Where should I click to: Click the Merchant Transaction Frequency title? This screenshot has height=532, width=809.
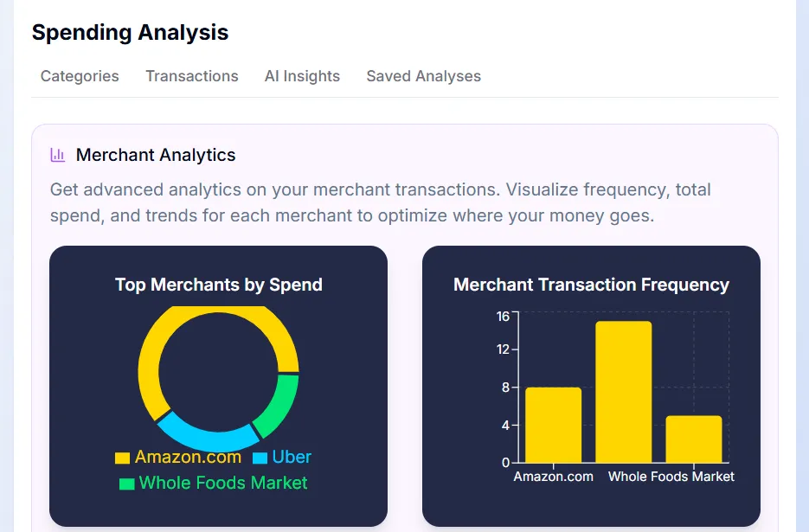[x=591, y=284]
